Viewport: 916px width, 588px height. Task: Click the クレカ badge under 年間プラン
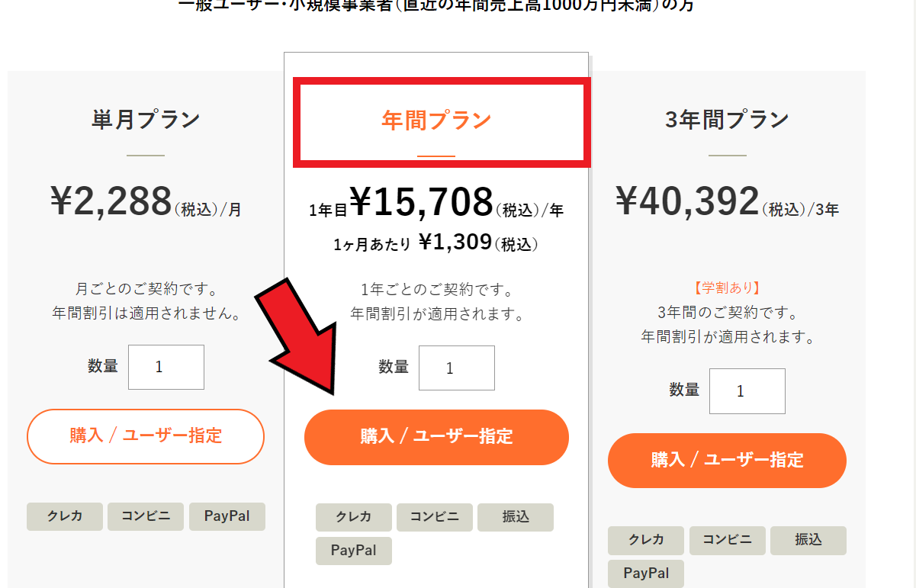[x=353, y=517]
